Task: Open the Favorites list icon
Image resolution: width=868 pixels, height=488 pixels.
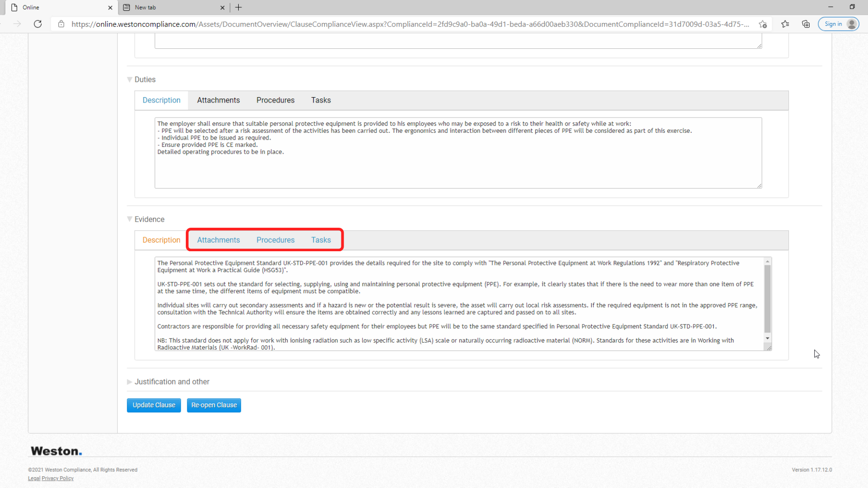Action: tap(785, 24)
